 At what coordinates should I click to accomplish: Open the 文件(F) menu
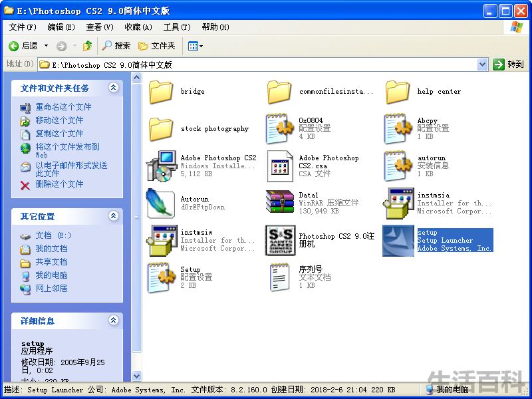[23, 27]
